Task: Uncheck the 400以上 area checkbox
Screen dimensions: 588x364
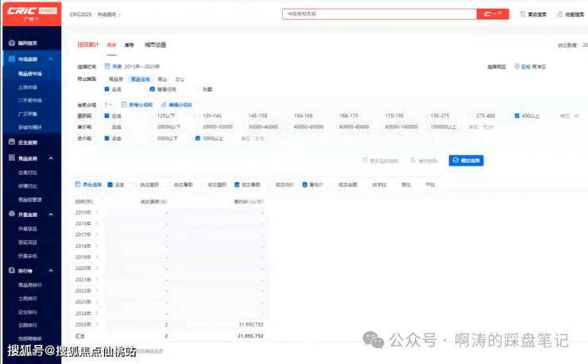Action: pos(516,116)
